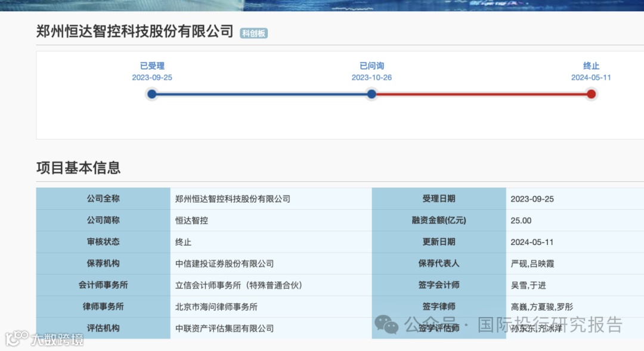Click the page title 郑州恒达智控科技股份有限公司

135,32
